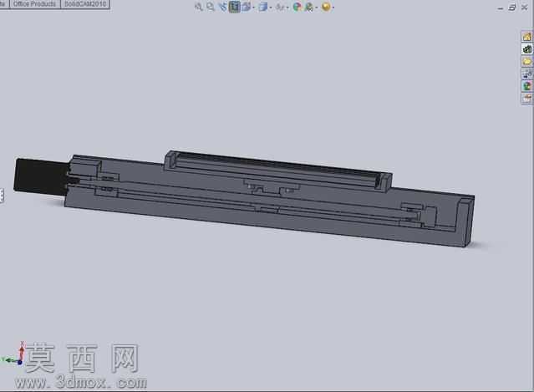Viewport: 534px width, 392px height.
Task: Close the document window
Action: tap(524, 8)
